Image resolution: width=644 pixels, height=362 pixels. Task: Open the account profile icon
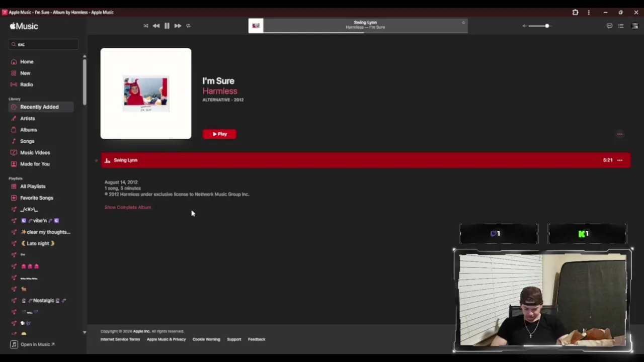(634, 26)
